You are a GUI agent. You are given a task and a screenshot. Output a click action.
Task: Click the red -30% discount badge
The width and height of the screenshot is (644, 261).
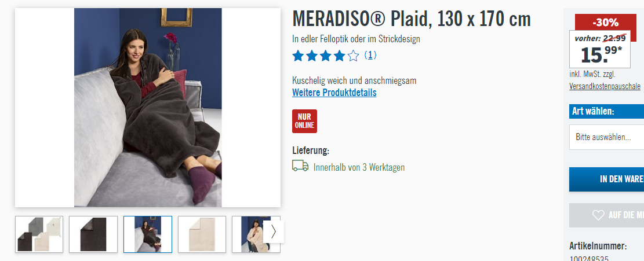(605, 23)
